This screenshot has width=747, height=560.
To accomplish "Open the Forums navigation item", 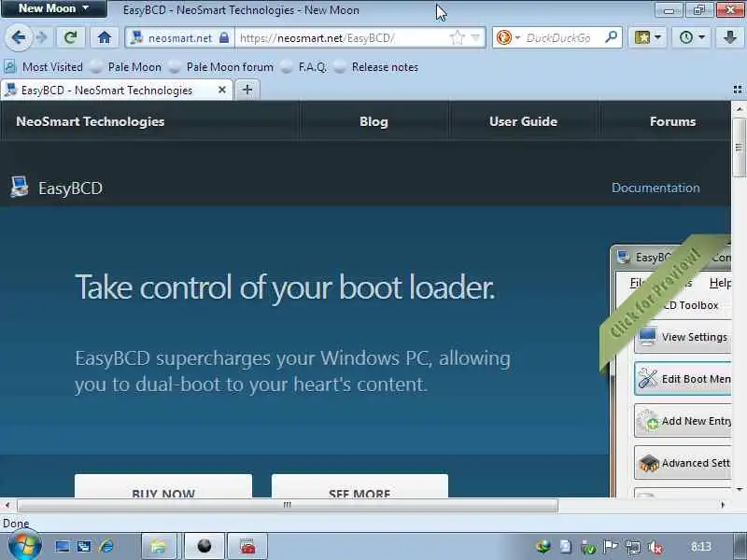I will (672, 121).
